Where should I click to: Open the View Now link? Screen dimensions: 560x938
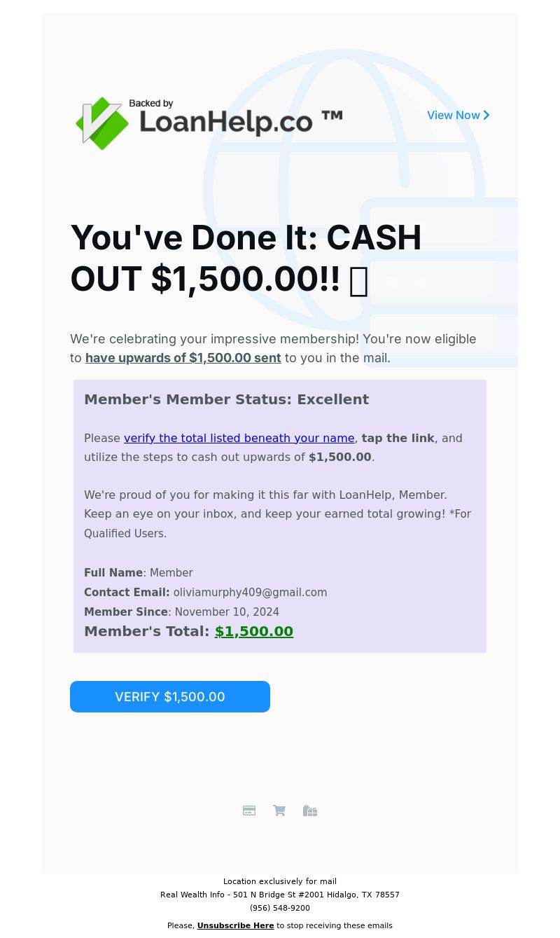pos(458,115)
